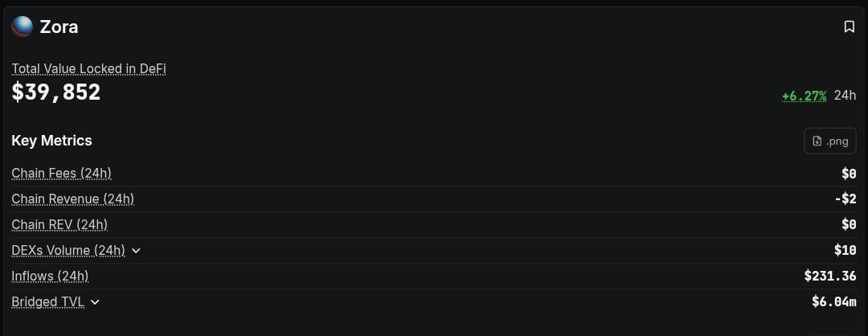This screenshot has width=868, height=336.
Task: Click the Key Metrics heading
Action: click(51, 141)
